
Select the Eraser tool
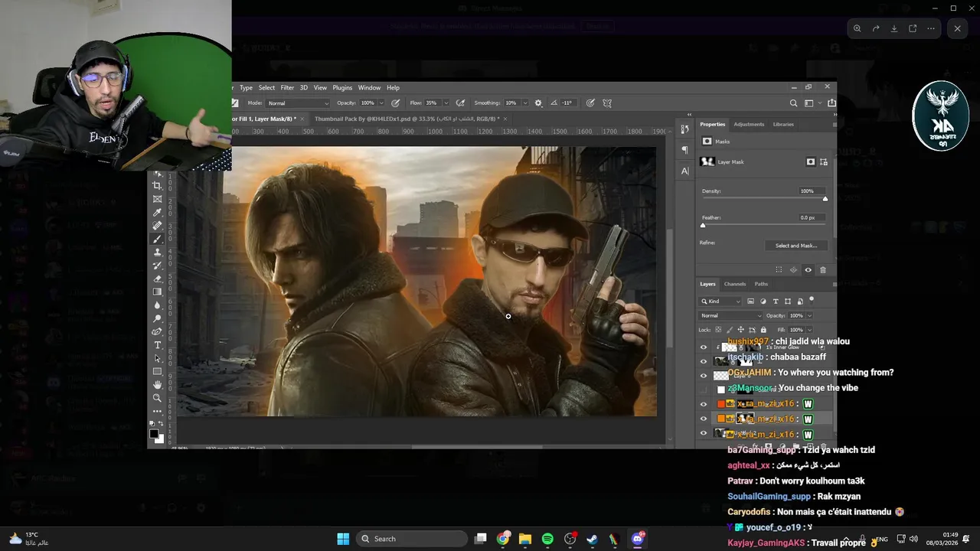point(158,279)
